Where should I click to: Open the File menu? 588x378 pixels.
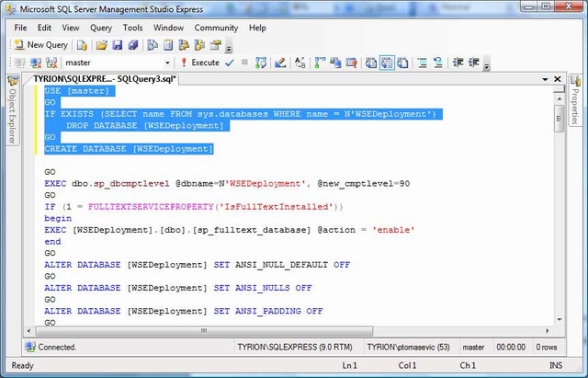[20, 28]
